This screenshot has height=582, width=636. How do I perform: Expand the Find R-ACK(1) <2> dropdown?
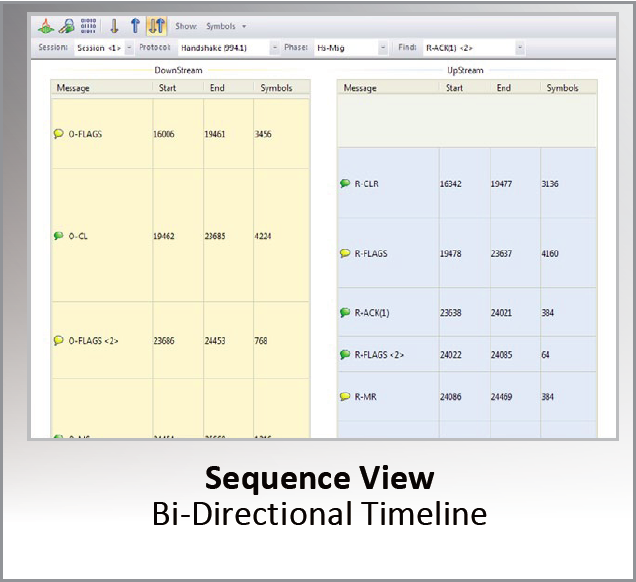(x=520, y=47)
